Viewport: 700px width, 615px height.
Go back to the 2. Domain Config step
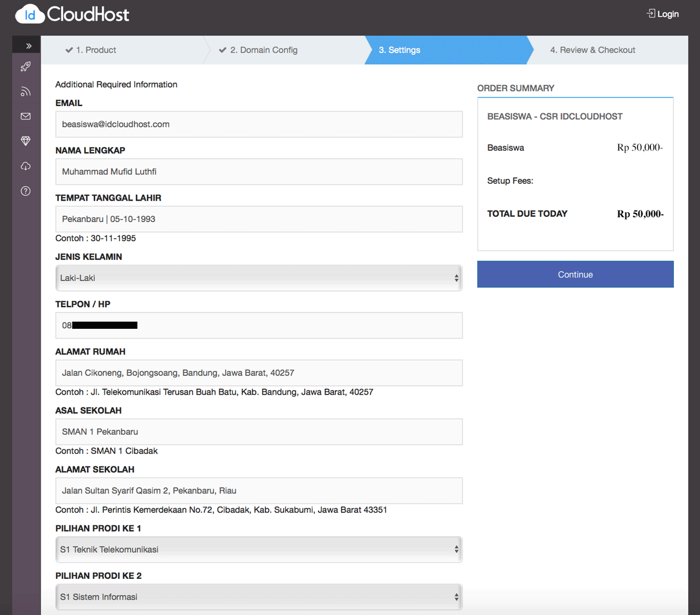point(258,50)
